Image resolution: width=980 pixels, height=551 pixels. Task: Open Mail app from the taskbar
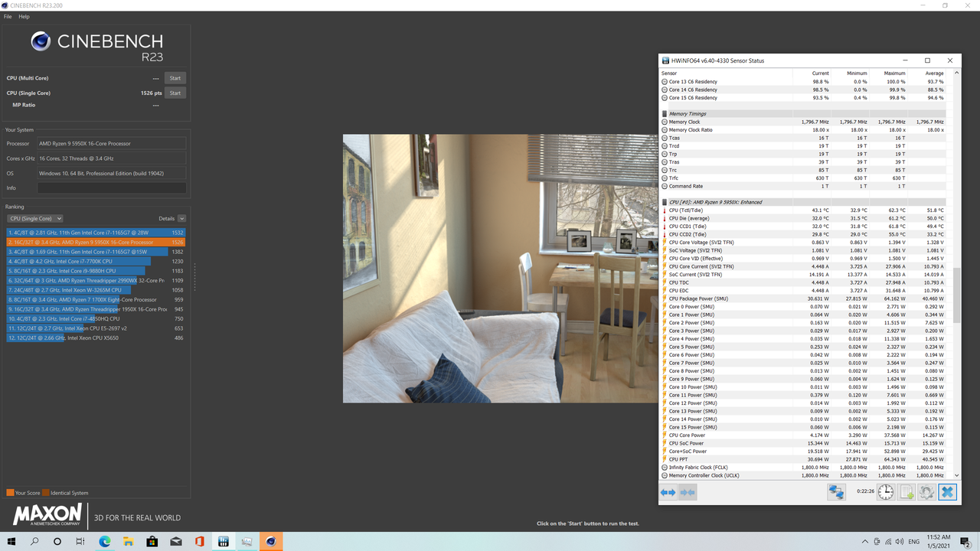click(x=176, y=542)
